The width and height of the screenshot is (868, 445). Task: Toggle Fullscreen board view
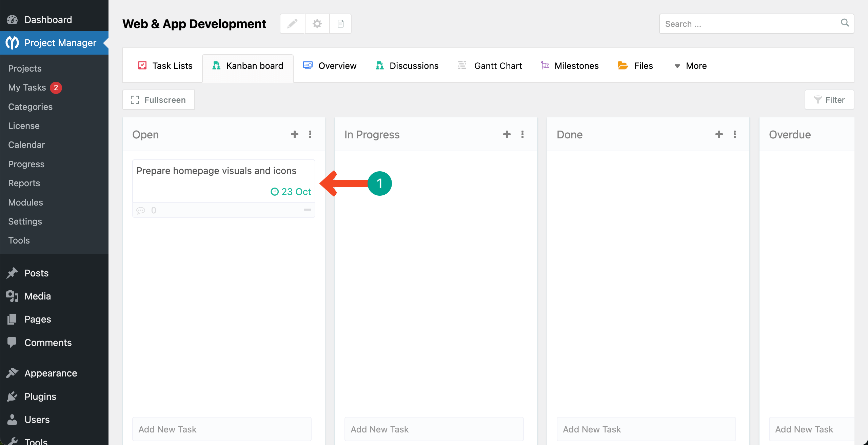(158, 100)
